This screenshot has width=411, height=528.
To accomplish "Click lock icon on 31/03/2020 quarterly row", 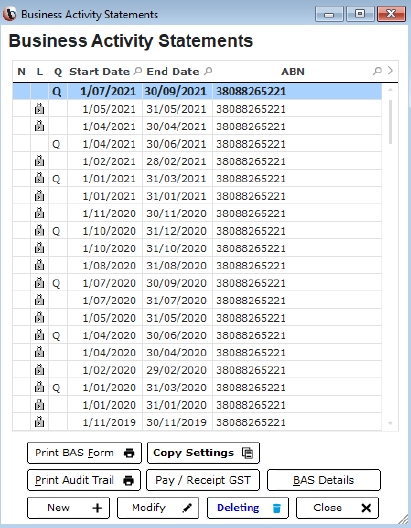I will tap(39, 387).
